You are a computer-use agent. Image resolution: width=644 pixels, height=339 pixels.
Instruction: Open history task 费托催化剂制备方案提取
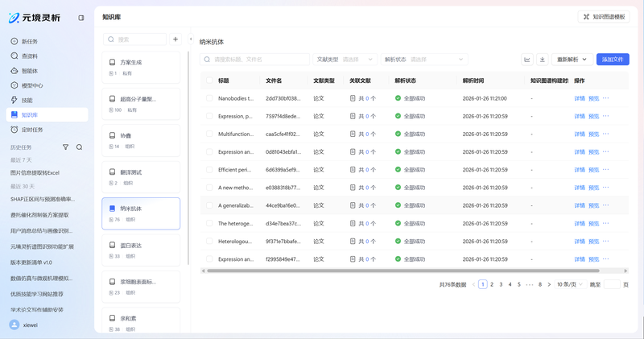click(39, 215)
